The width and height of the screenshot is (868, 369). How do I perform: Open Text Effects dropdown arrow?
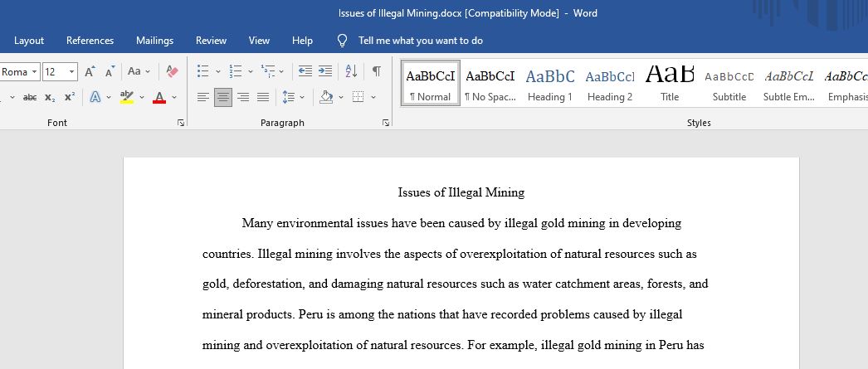pos(109,97)
